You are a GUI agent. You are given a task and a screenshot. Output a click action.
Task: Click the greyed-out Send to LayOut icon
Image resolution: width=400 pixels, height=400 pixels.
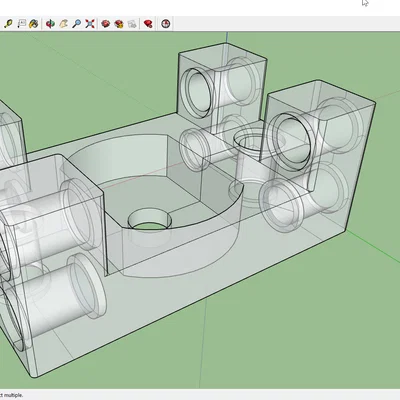[132, 24]
